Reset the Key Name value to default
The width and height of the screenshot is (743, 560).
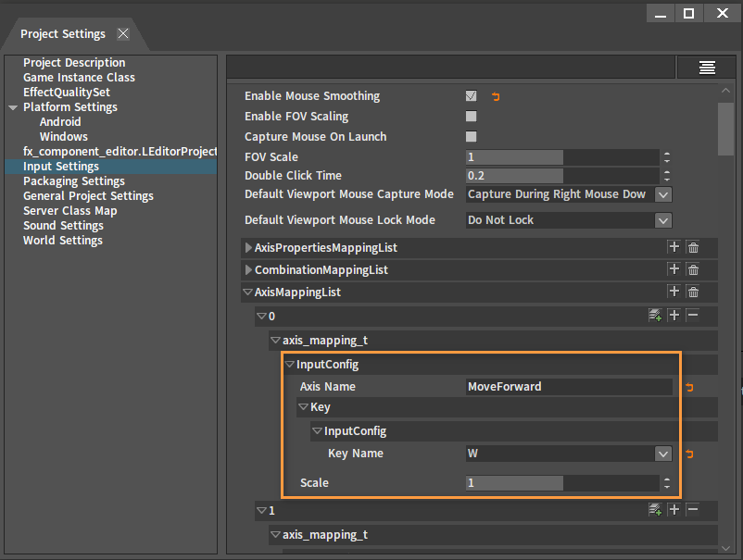point(689,454)
